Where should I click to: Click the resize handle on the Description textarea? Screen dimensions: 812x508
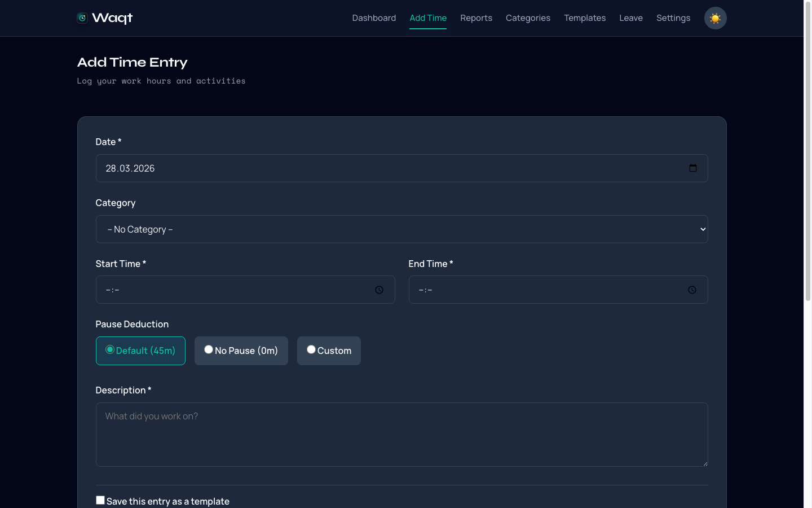pos(705,463)
